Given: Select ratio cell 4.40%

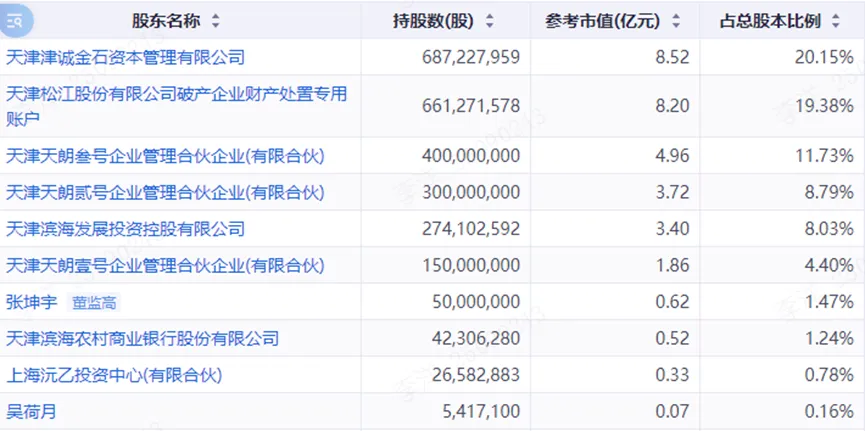Looking at the screenshot, I should coord(829,265).
